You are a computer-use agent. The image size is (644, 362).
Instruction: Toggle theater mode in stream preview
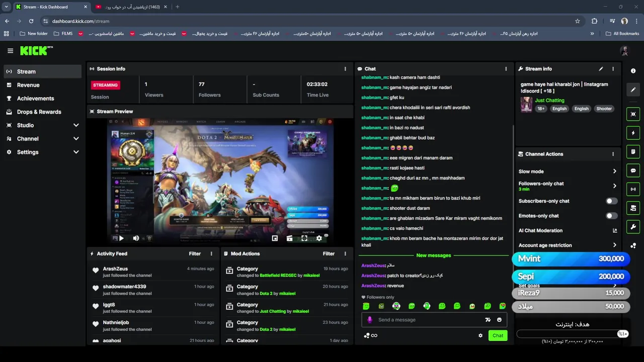point(289,238)
